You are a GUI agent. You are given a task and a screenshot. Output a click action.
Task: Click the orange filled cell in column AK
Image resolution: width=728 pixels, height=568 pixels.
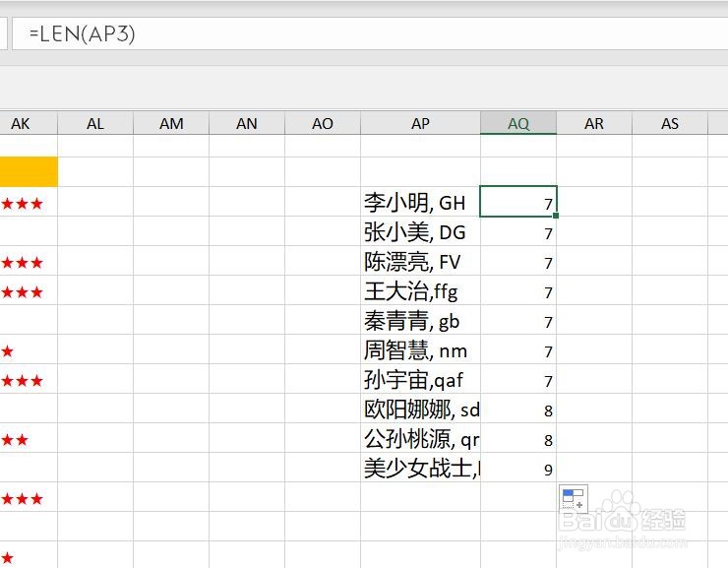pos(29,172)
